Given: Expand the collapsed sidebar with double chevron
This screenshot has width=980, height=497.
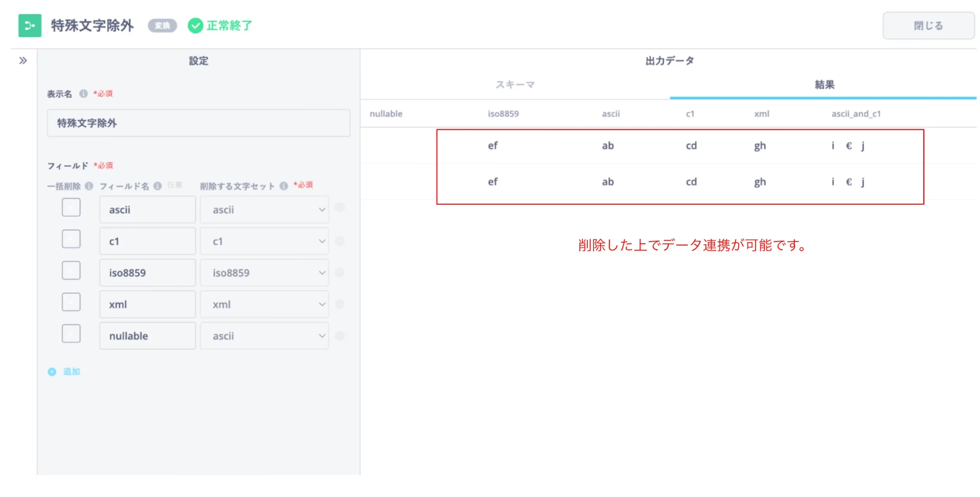Looking at the screenshot, I should pos(23,60).
